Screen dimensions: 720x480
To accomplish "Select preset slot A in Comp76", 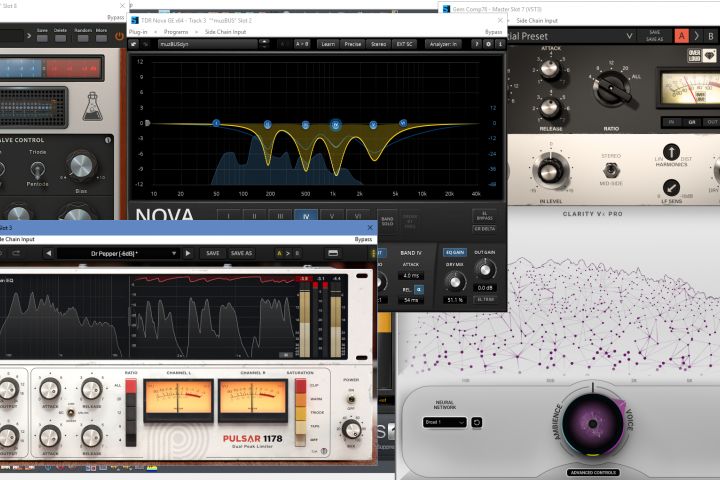I will click(x=681, y=36).
